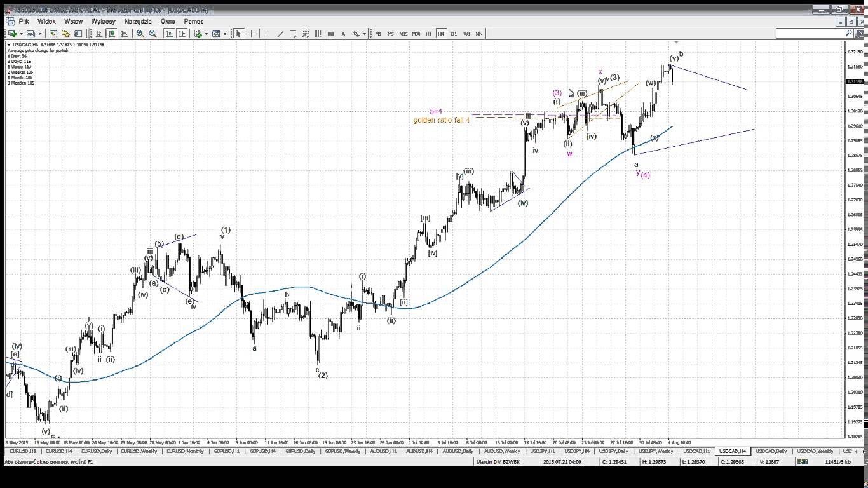
Task: Expand the arrows tool dropdown
Action: coord(364,34)
